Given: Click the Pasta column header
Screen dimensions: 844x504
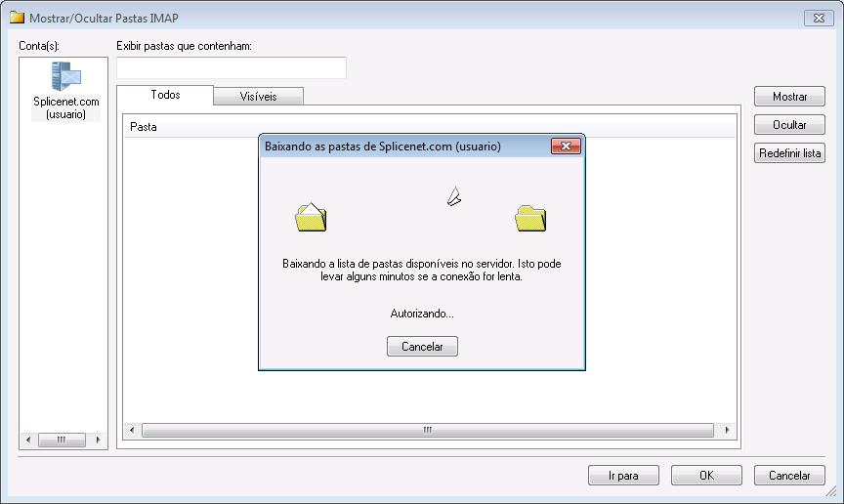Looking at the screenshot, I should tap(430, 127).
